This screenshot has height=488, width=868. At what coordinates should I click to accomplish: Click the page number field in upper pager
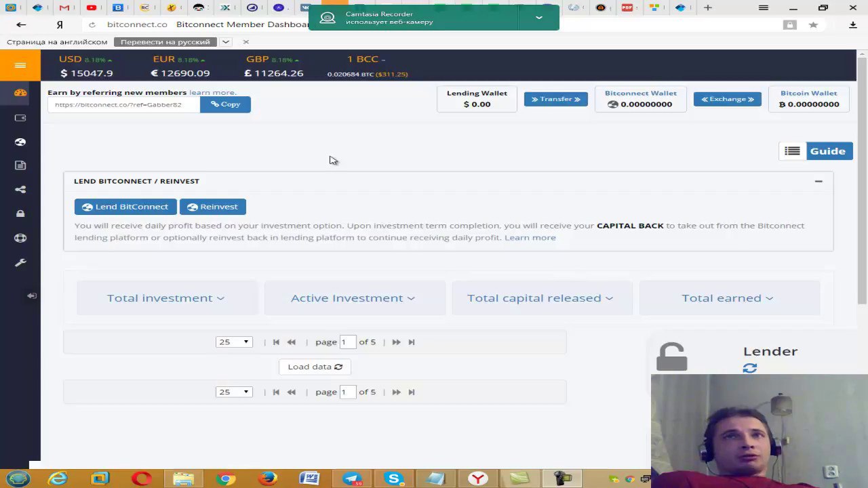pos(348,342)
